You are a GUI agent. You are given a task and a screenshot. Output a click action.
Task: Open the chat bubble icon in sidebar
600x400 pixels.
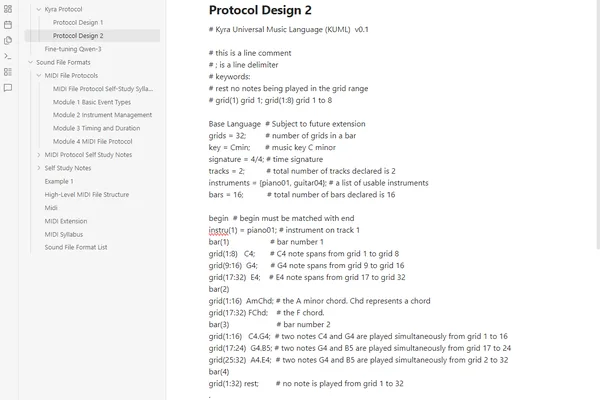click(x=8, y=88)
